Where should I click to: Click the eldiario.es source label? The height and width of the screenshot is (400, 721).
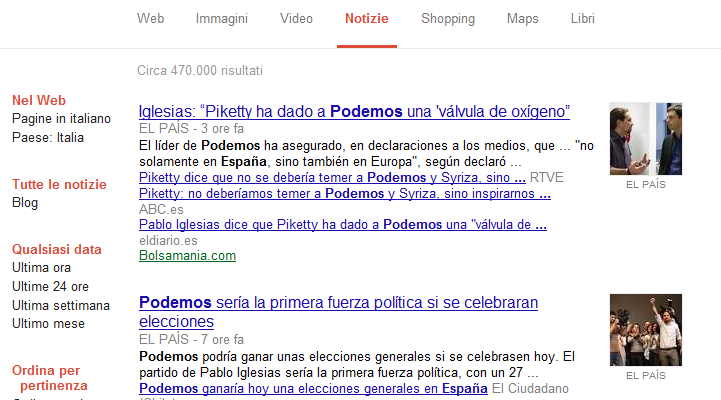tap(168, 240)
